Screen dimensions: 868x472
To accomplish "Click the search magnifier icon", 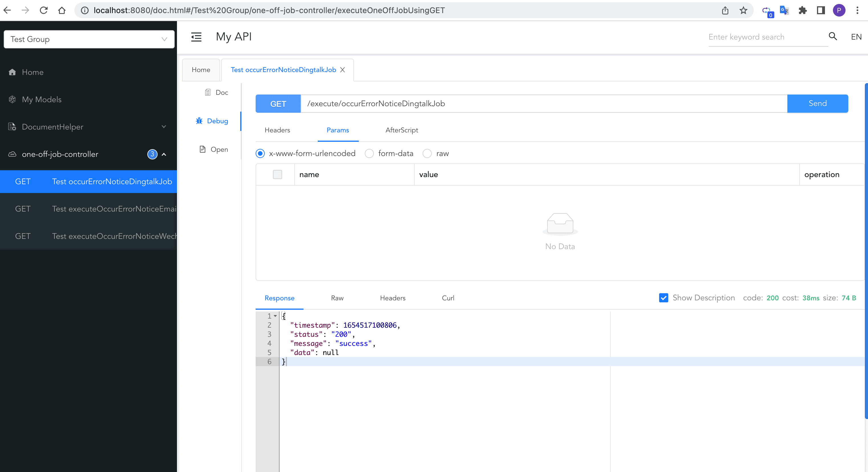I will [833, 36].
